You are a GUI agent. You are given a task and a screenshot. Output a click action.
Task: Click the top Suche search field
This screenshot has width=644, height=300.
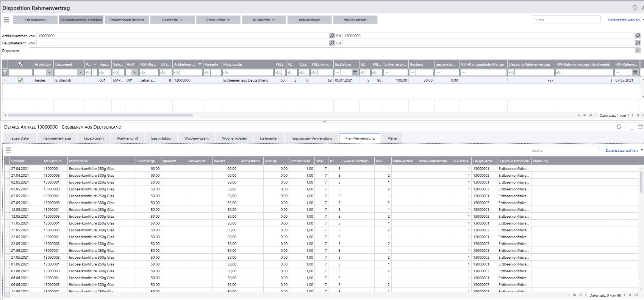(566, 20)
